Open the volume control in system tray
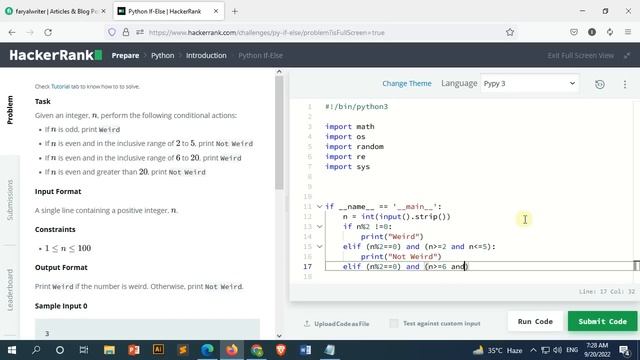The width and height of the screenshot is (640, 360). [x=558, y=350]
